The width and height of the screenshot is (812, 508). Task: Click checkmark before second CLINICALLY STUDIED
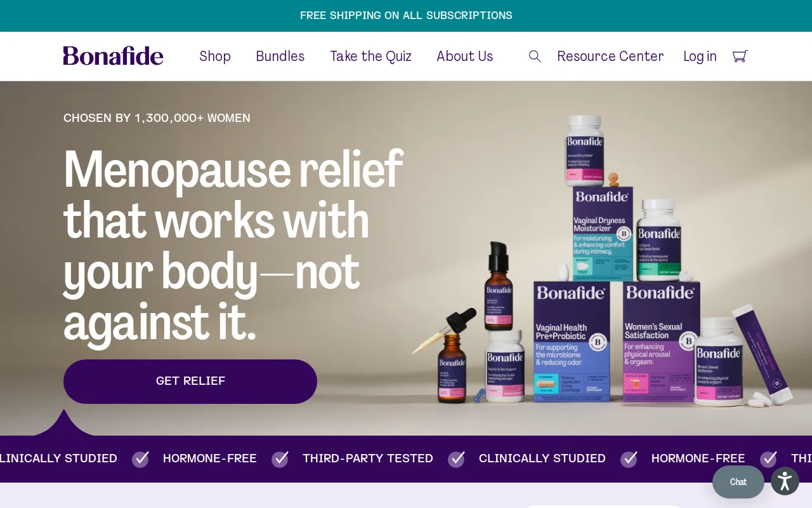point(456,458)
